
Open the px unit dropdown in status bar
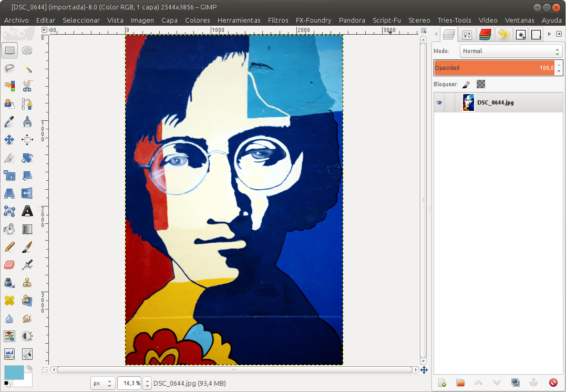(103, 384)
